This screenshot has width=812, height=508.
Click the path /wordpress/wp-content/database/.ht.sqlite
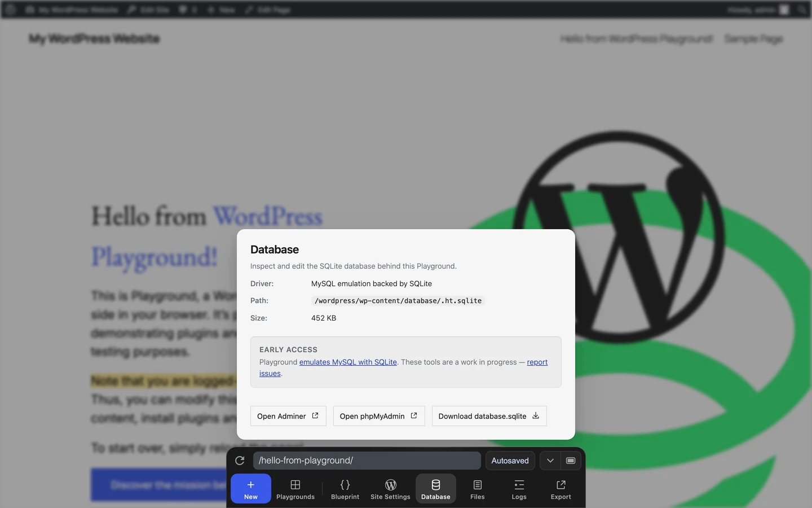point(398,301)
